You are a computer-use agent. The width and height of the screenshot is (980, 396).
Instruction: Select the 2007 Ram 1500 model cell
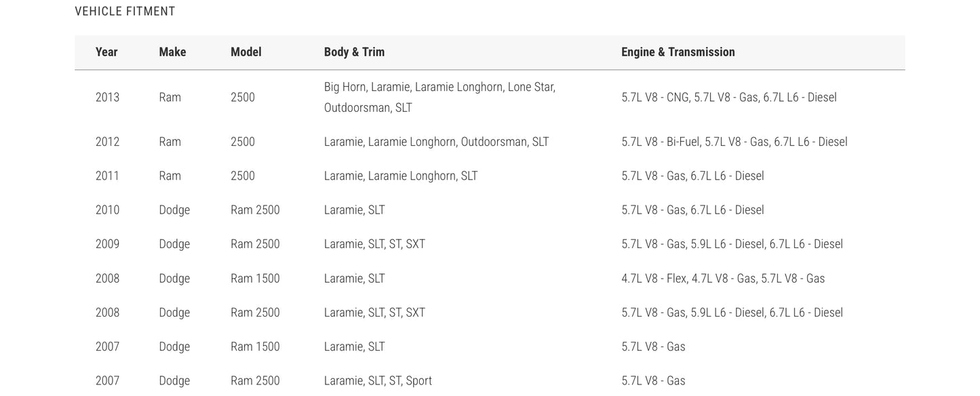point(255,347)
